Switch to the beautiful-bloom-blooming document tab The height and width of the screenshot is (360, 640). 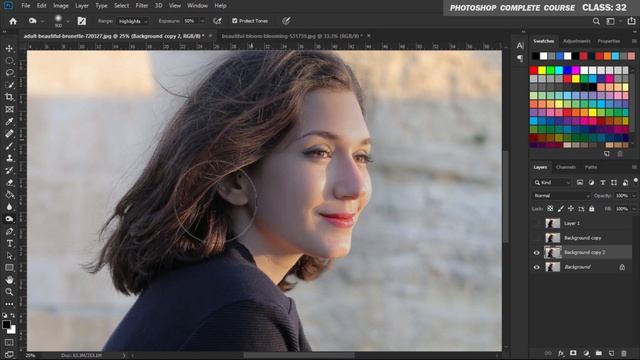[x=291, y=36]
